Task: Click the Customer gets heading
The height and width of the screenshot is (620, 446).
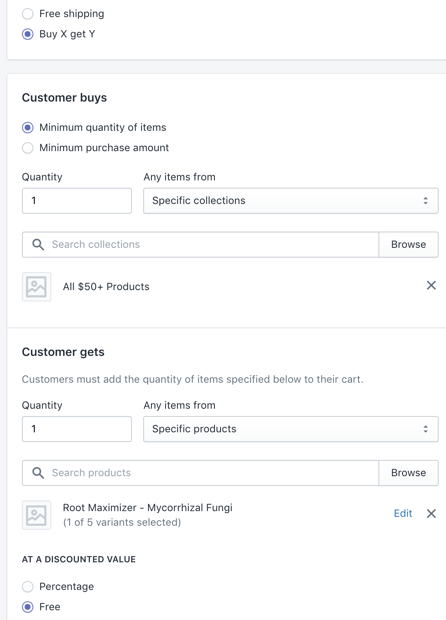Action: coord(63,352)
